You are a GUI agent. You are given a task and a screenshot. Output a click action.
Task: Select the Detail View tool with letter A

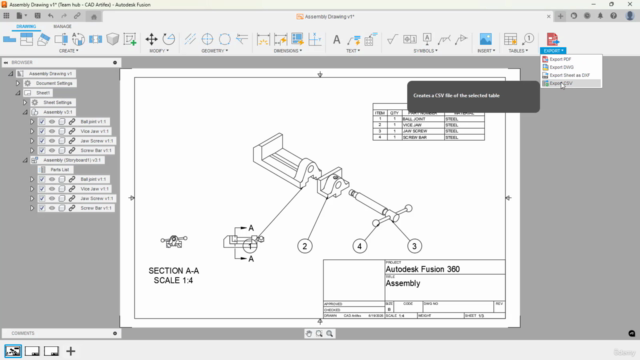(x=78, y=39)
